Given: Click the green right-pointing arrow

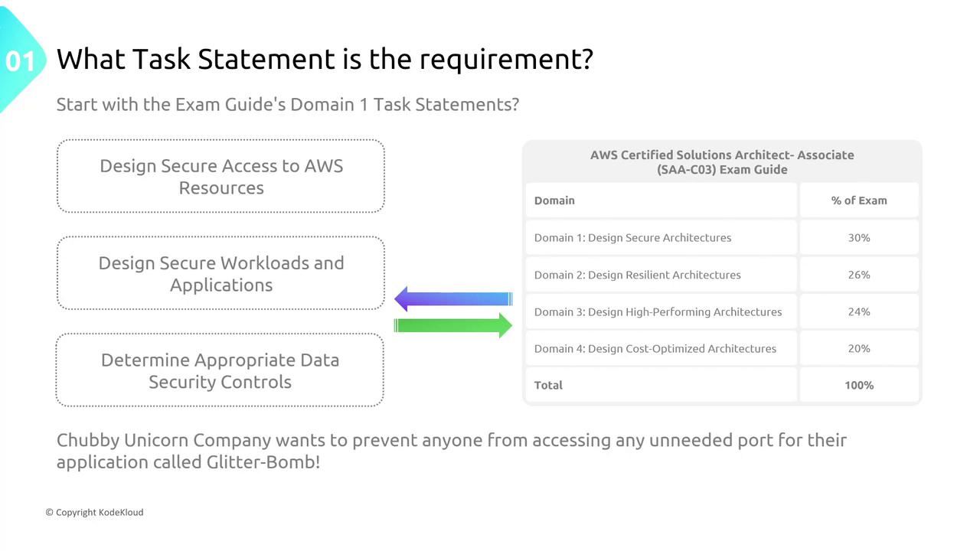Looking at the screenshot, I should tap(453, 325).
